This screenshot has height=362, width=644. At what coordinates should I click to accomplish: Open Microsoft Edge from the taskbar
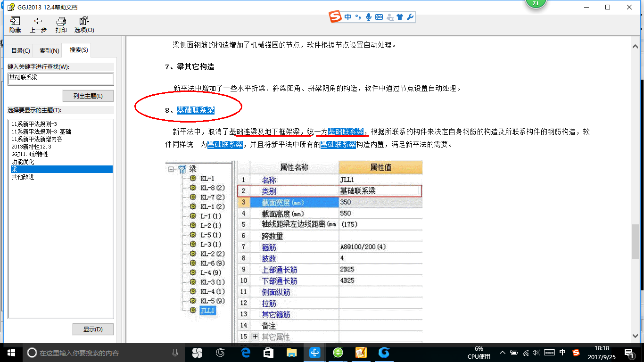click(x=245, y=353)
